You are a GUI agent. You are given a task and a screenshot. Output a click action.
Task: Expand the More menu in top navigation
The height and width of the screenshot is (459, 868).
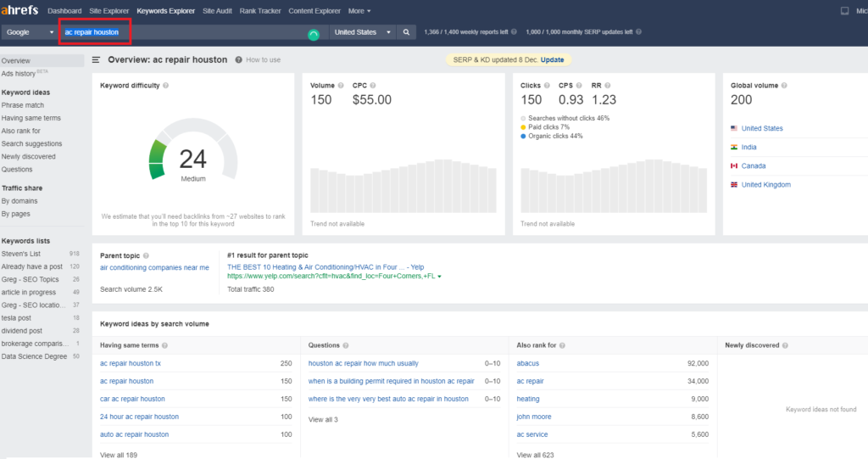359,11
